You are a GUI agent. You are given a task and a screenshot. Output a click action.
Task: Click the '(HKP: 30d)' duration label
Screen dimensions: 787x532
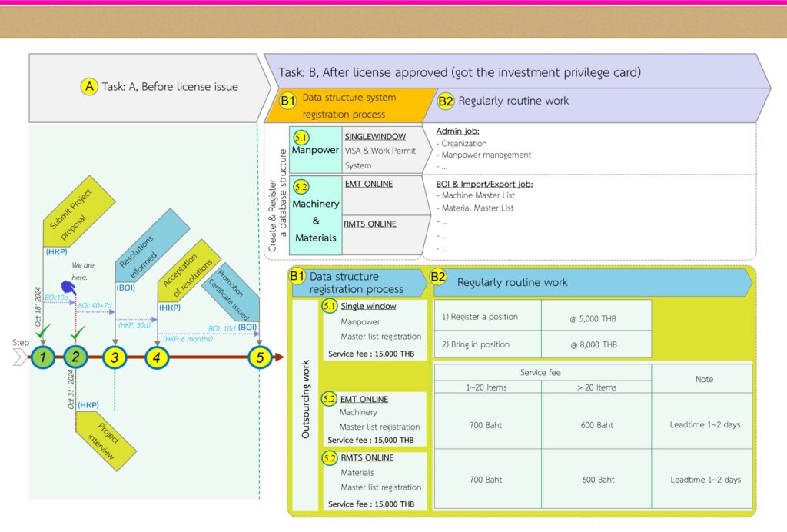pos(134,325)
